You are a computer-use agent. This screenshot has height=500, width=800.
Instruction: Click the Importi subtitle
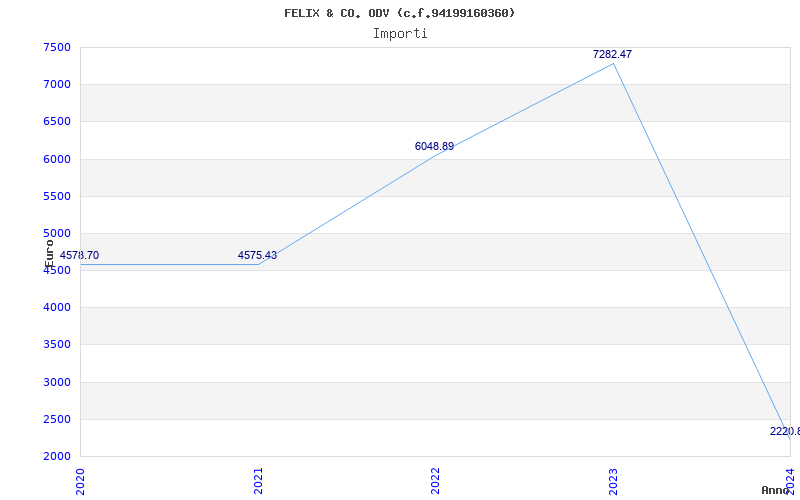pyautogui.click(x=400, y=33)
